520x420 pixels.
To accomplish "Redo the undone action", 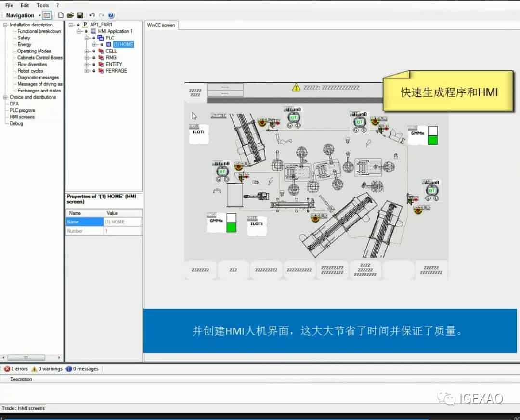I will tap(102, 15).
